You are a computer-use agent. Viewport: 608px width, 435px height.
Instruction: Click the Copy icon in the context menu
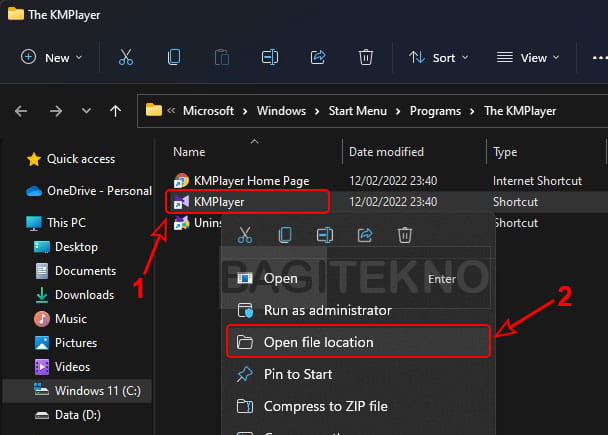click(285, 235)
